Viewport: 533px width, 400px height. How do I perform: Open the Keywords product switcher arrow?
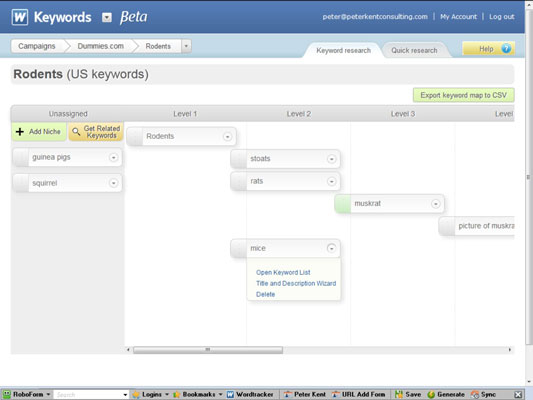tap(107, 17)
